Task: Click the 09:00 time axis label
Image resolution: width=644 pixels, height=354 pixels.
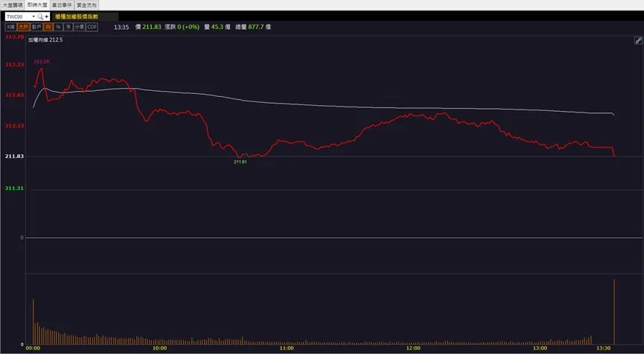Action: (33, 348)
